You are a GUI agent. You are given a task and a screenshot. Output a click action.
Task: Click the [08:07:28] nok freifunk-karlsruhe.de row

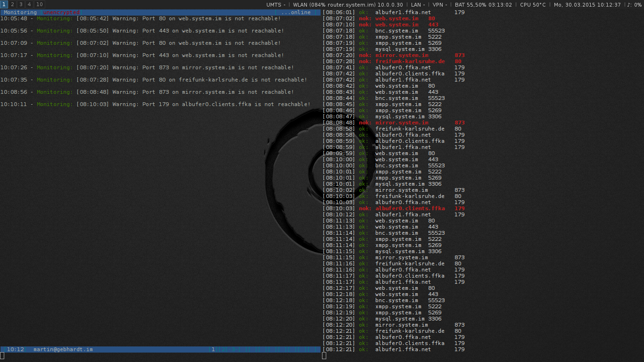392,61
